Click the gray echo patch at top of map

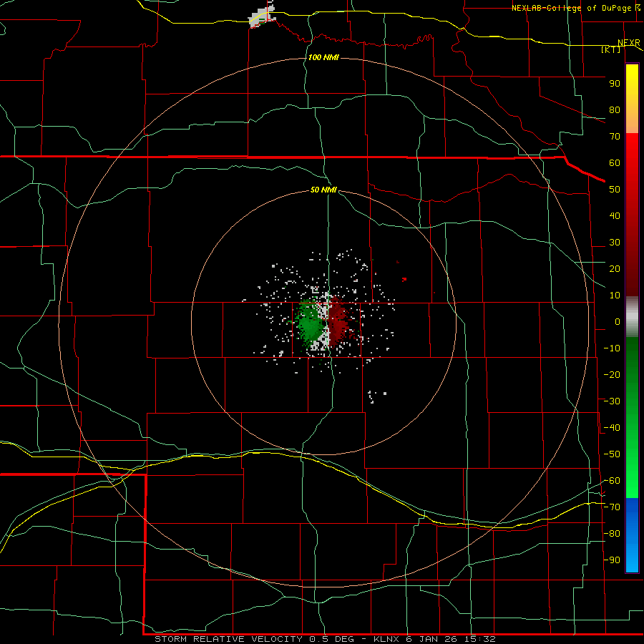[x=263, y=16]
